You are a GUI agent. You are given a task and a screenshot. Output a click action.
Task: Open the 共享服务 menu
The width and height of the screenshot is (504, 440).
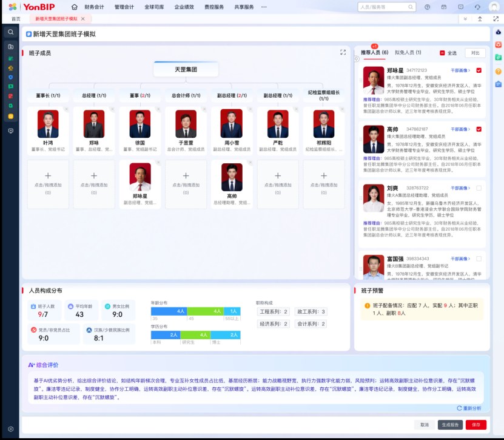point(244,7)
